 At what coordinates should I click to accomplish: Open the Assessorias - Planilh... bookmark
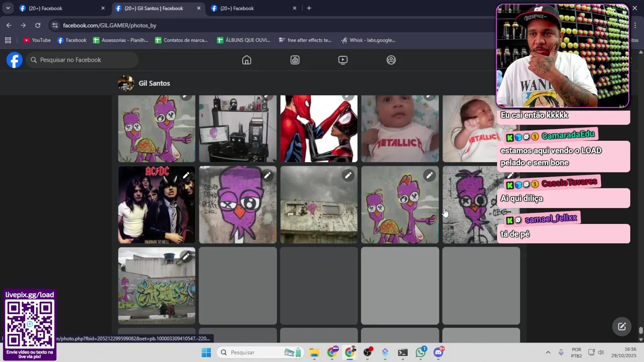tap(121, 40)
